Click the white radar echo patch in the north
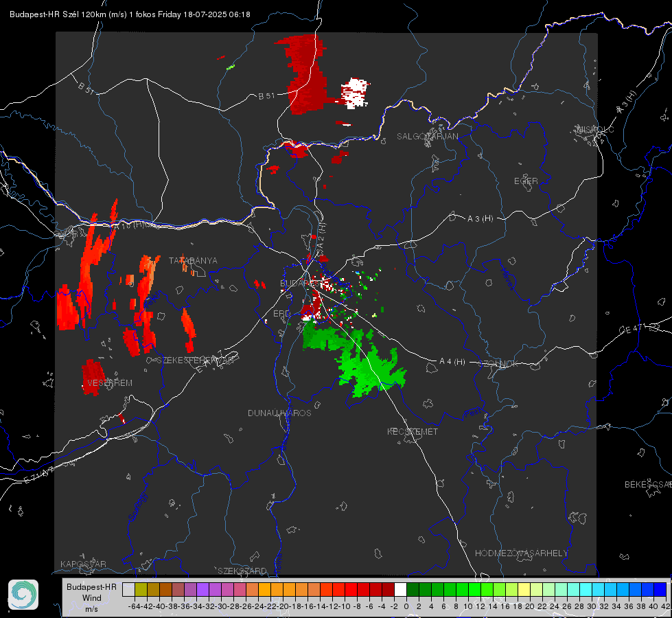Screen dimensions: 672x618 tap(354, 93)
